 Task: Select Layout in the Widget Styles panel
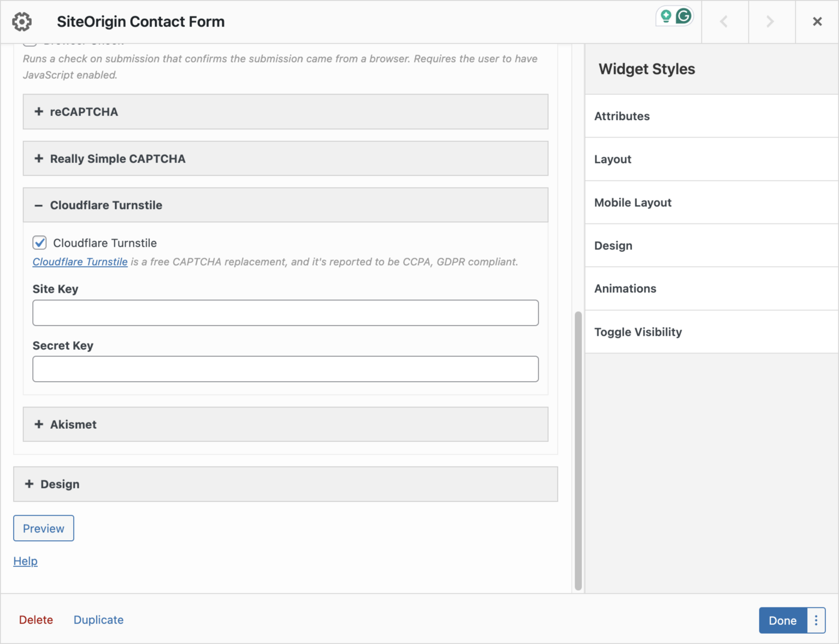[x=613, y=159]
